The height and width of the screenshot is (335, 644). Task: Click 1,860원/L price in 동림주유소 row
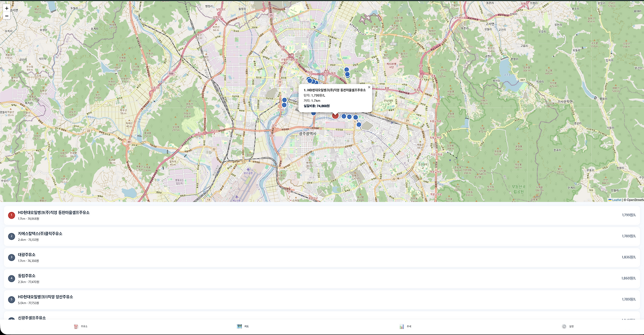point(629,279)
